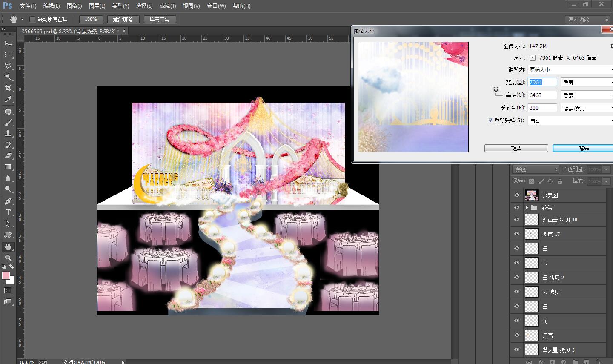Image resolution: width=613 pixels, height=364 pixels.
Task: Open the 尺寸 units dropdown arrow
Action: [532, 57]
